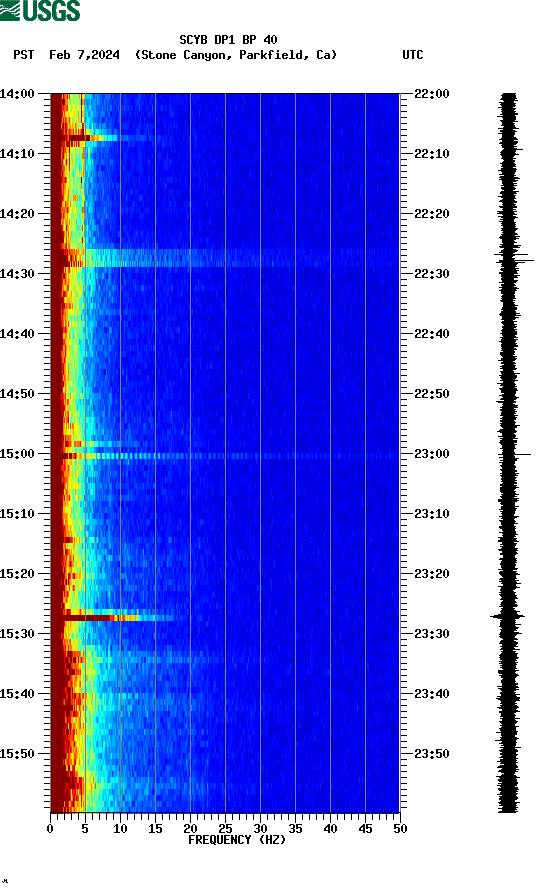Click the 'FREQUENCY (HZ)' axis label
This screenshot has height=892, width=552.
[237, 840]
